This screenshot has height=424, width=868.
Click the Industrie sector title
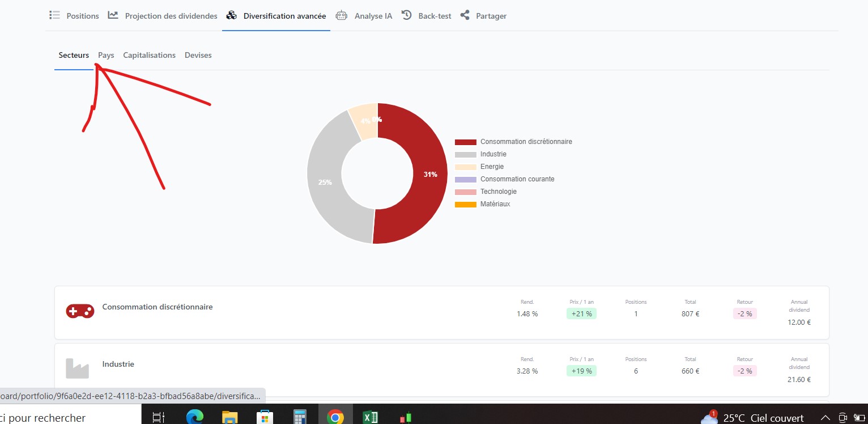pyautogui.click(x=118, y=364)
